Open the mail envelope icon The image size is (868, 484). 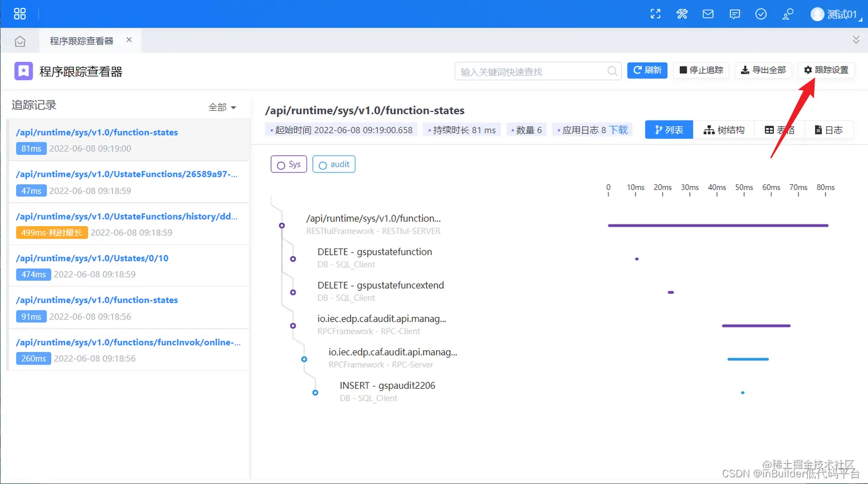coord(708,14)
